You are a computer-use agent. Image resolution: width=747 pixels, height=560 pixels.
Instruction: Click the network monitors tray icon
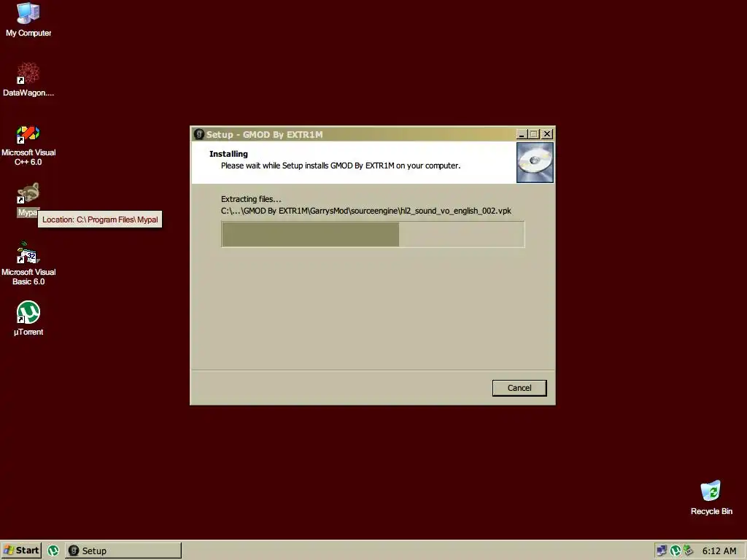tap(661, 551)
